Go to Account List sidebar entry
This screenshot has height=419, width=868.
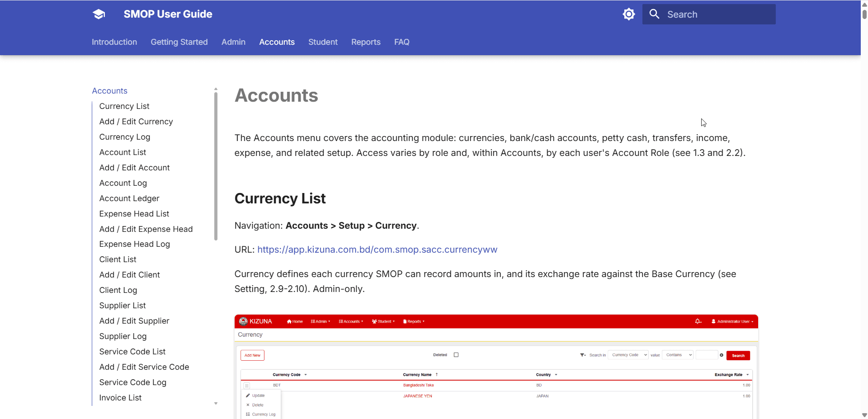click(x=123, y=152)
